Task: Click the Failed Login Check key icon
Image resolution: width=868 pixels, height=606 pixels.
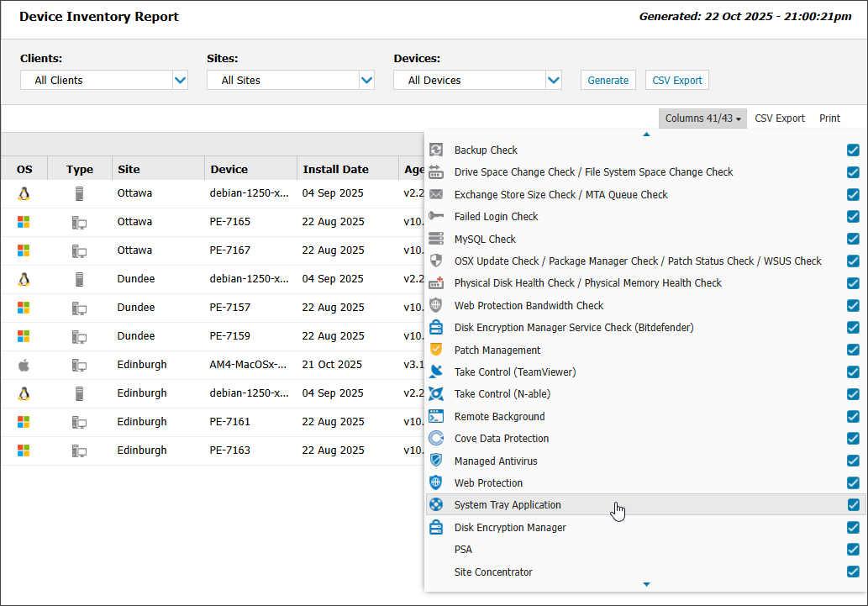Action: coord(436,217)
